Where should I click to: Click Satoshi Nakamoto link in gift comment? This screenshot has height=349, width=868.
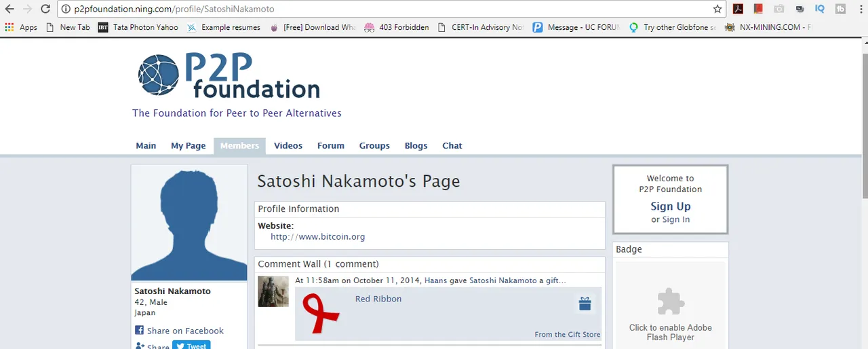(503, 280)
